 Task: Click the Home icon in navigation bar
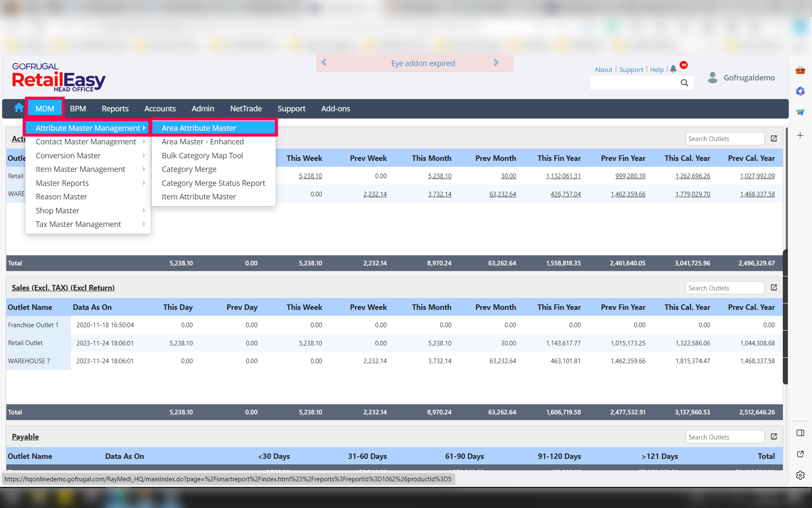[19, 108]
